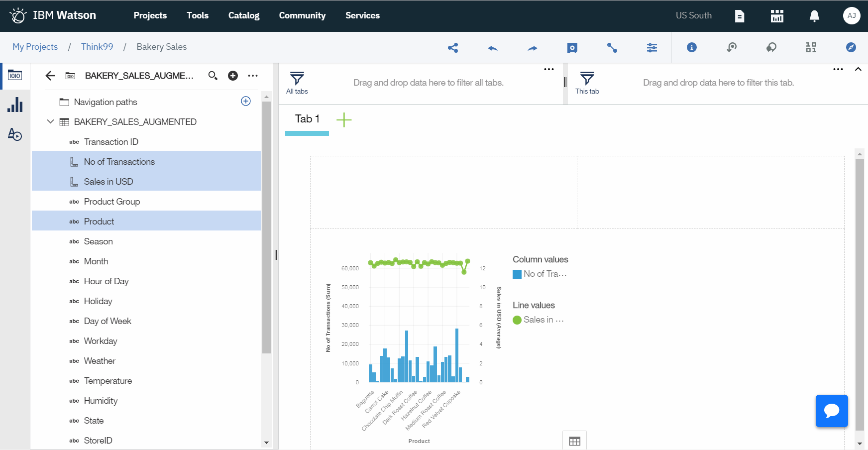This screenshot has height=450, width=868.
Task: Undo the last action
Action: point(492,48)
